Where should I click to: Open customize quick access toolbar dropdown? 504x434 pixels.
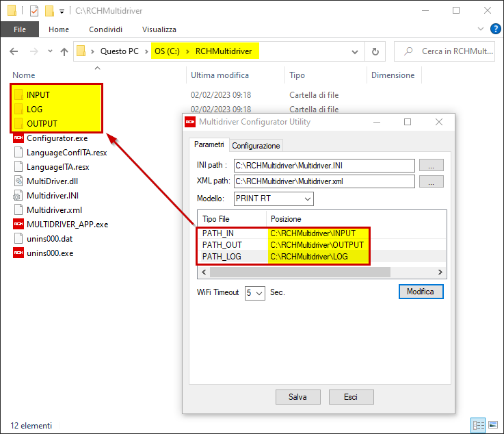(x=62, y=12)
